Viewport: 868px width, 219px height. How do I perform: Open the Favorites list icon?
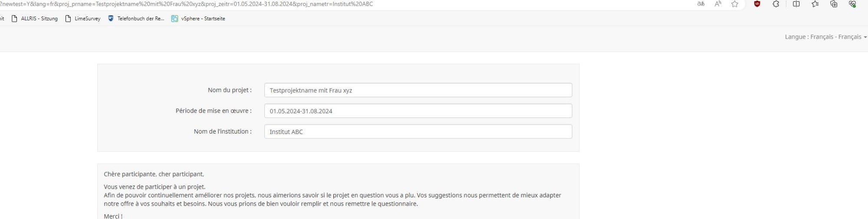coord(815,4)
